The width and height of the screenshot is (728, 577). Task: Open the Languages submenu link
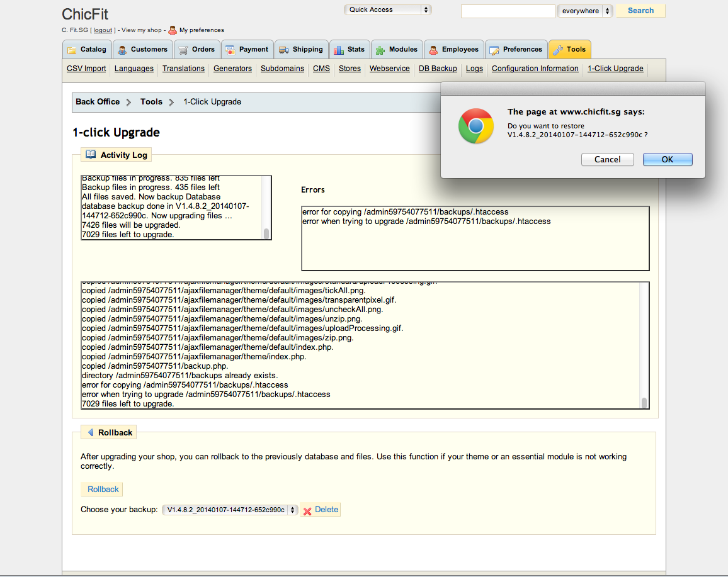134,69
